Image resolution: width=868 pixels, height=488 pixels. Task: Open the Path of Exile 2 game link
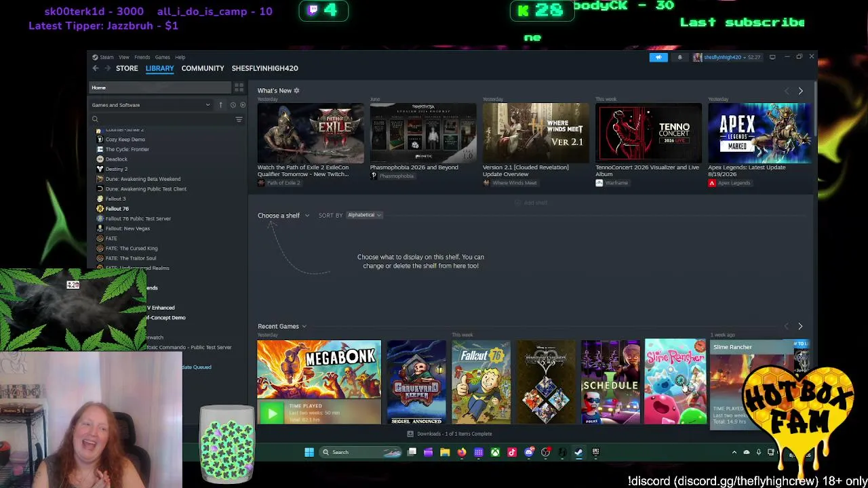coord(279,183)
